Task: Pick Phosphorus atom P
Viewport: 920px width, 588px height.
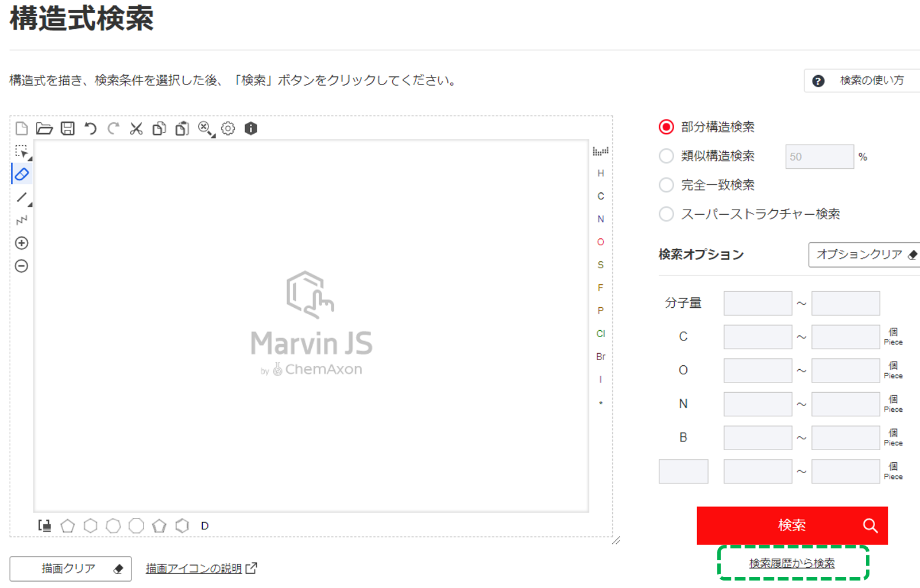Action: click(x=601, y=311)
